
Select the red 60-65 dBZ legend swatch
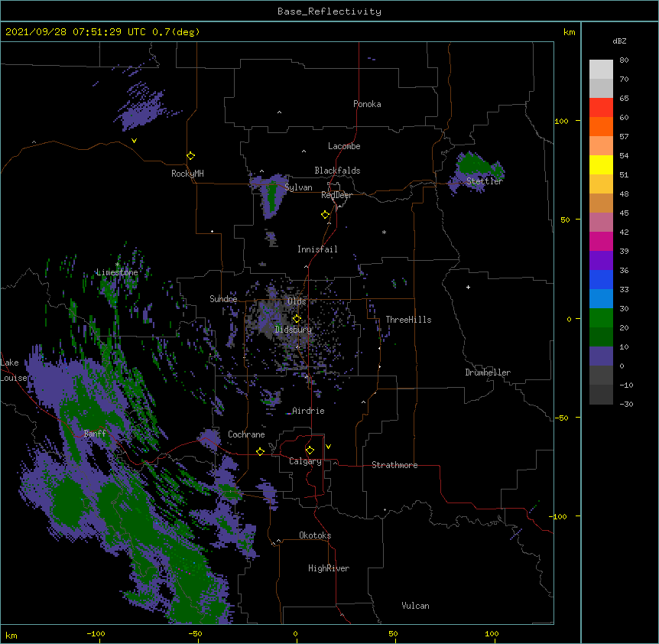click(601, 108)
